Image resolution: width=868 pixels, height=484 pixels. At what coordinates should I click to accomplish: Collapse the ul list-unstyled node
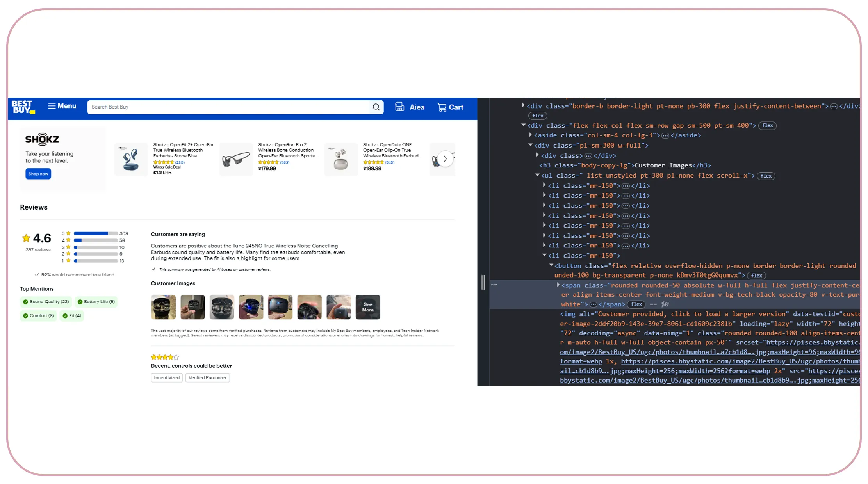click(538, 175)
